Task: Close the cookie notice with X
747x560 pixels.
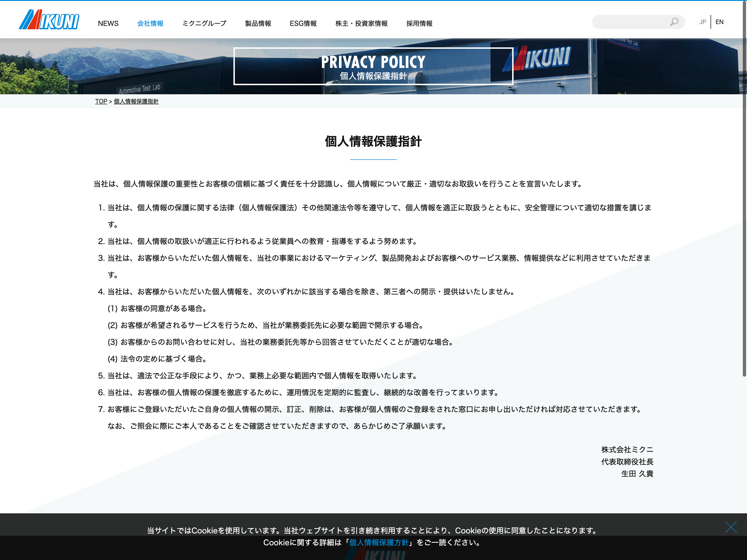Action: tap(730, 527)
